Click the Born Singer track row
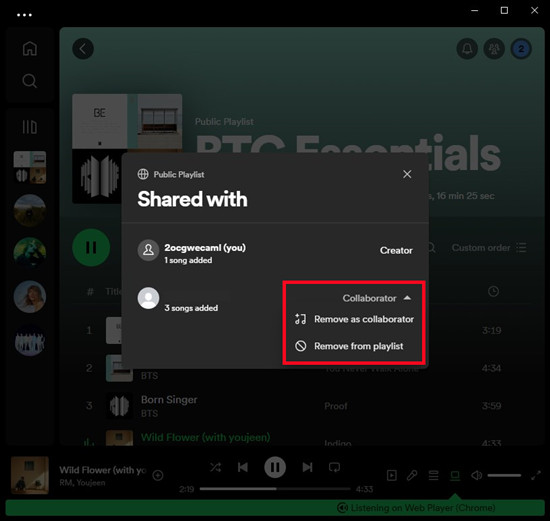 click(302, 406)
